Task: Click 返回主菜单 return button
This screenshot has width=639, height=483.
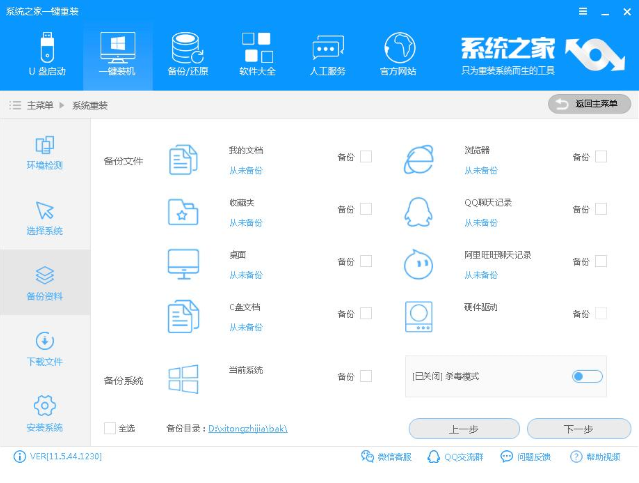Action: click(x=589, y=104)
